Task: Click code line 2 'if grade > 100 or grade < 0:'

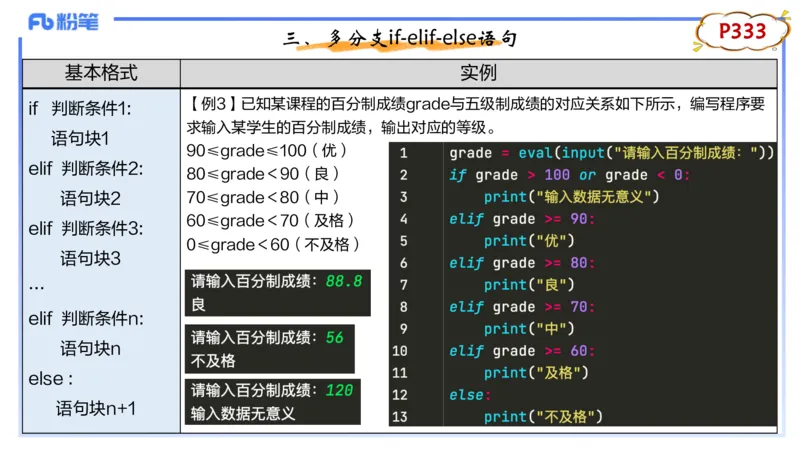Action: [569, 174]
